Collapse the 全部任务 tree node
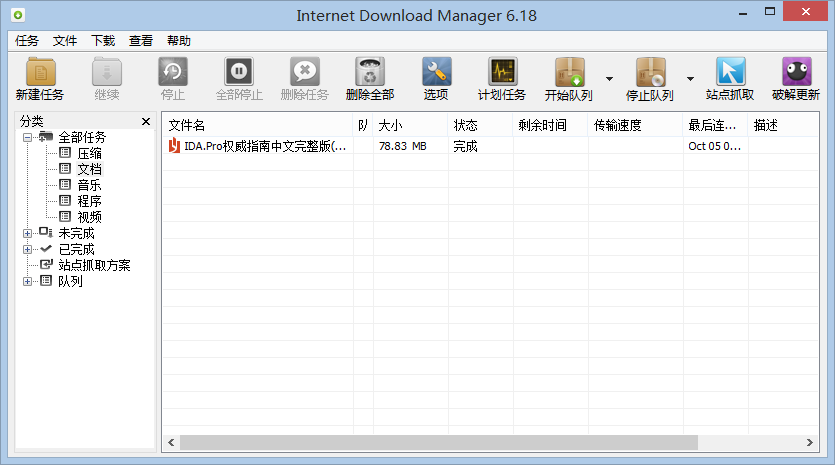 pos(27,137)
